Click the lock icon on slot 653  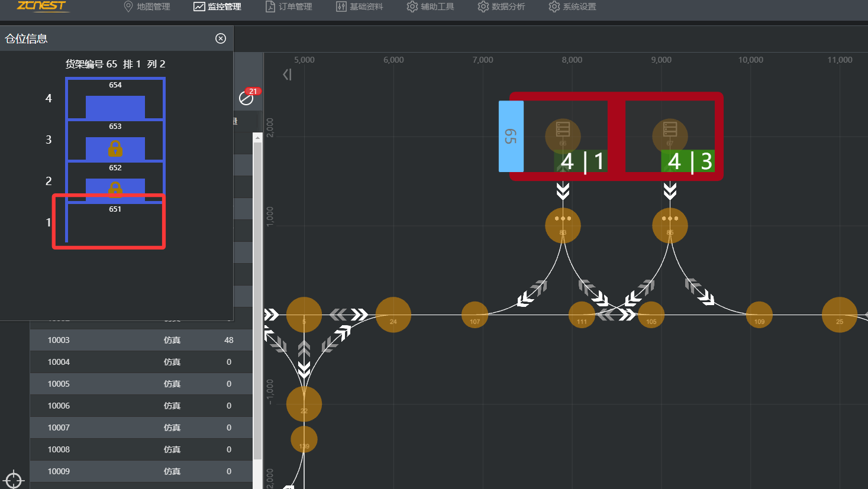tap(115, 148)
